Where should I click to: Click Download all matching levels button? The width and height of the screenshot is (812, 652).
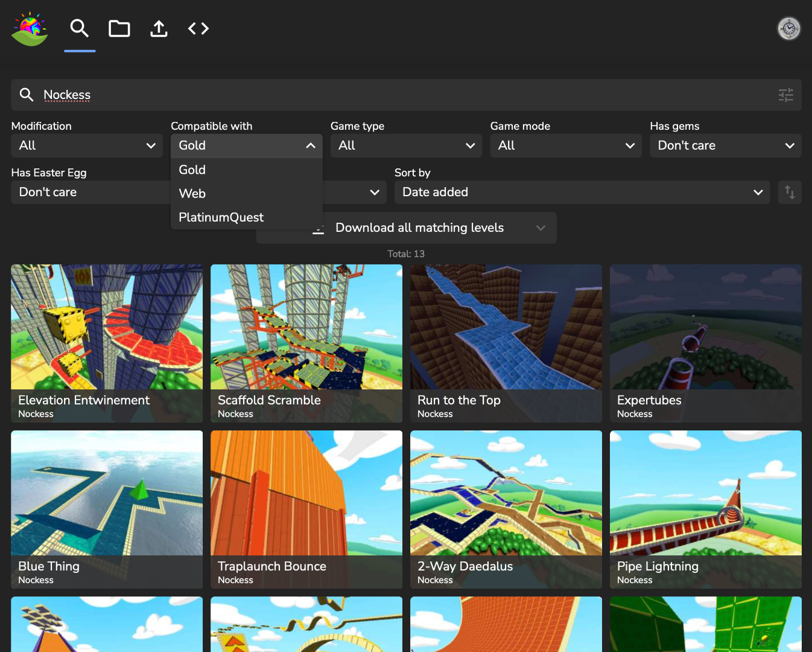tap(419, 228)
